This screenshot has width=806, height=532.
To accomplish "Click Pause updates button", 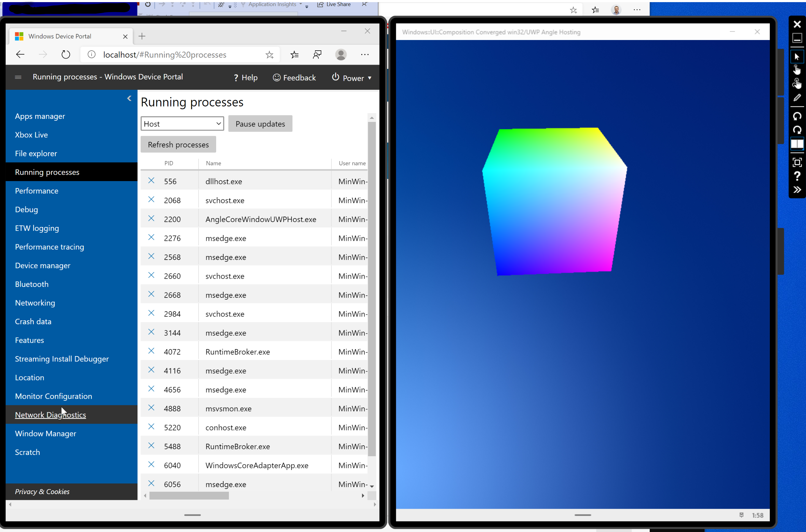I will point(260,124).
